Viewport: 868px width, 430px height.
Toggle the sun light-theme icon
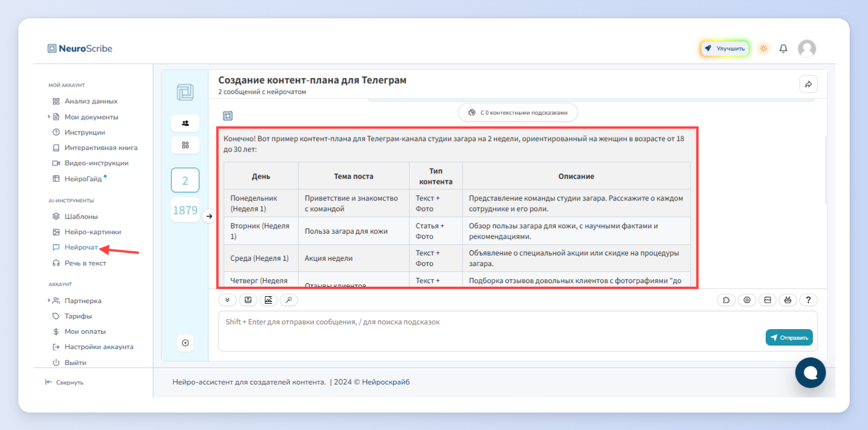[x=763, y=48]
